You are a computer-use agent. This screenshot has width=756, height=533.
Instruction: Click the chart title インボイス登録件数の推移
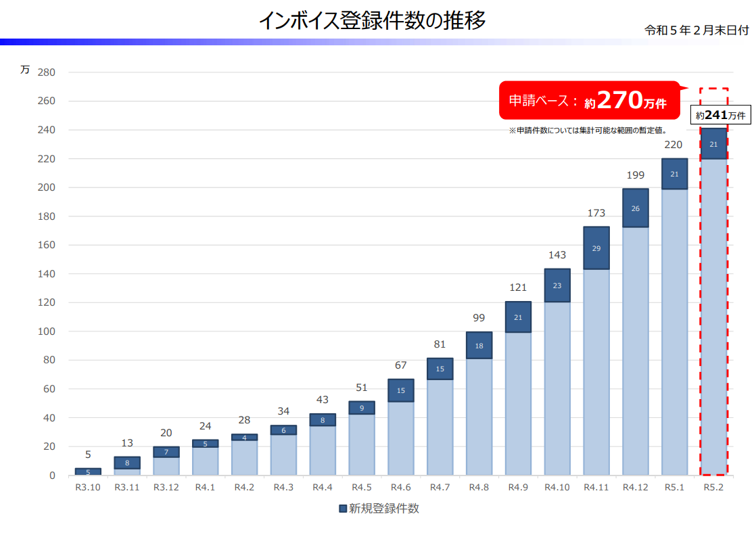pyautogui.click(x=372, y=21)
